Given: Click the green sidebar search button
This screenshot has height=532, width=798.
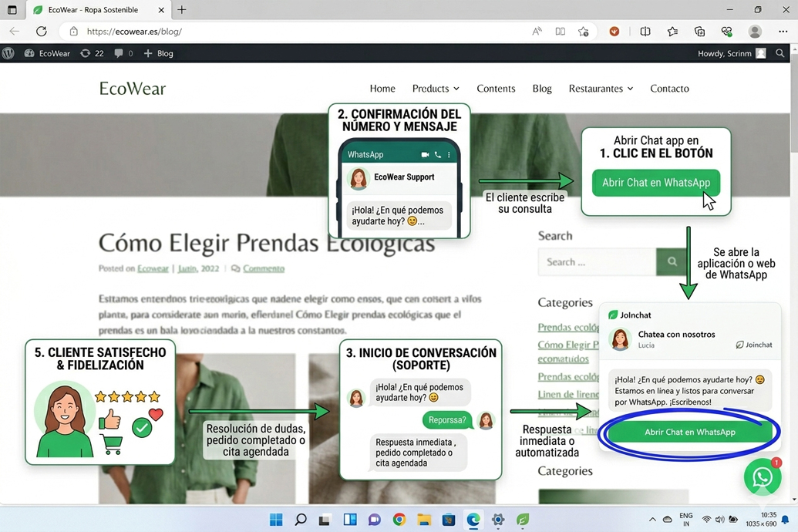Looking at the screenshot, I should [x=672, y=262].
